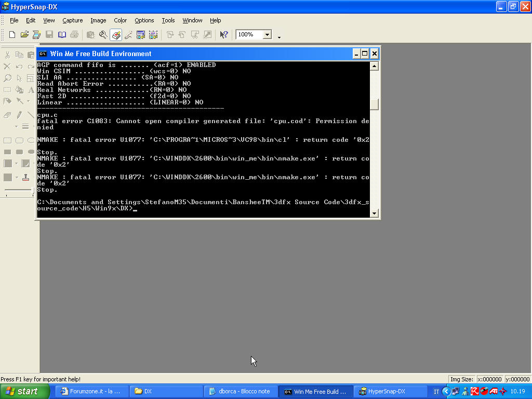The height and width of the screenshot is (399, 532).
Task: Click the New blank image icon
Action: click(12, 35)
